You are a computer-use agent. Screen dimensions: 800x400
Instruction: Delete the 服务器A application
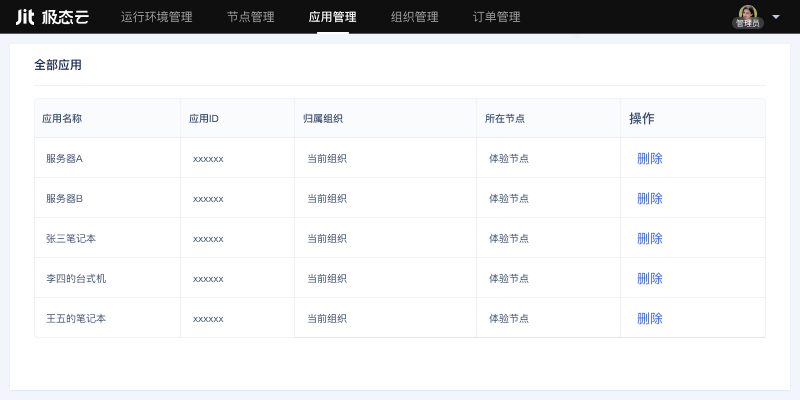650,159
